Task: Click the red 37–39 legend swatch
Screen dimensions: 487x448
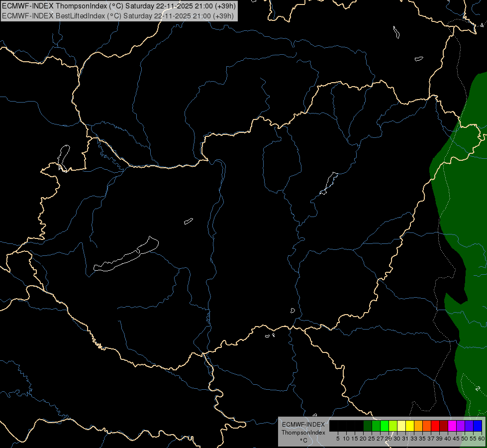Action: [435, 426]
